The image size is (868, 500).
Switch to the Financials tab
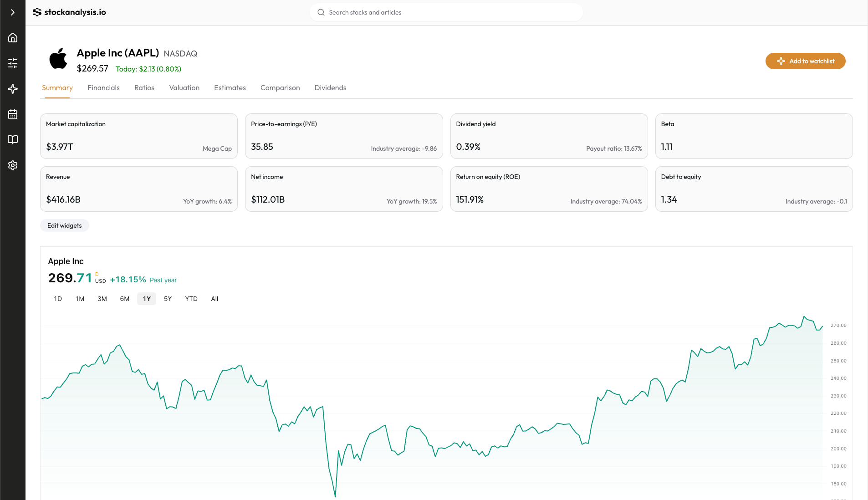[x=103, y=87]
